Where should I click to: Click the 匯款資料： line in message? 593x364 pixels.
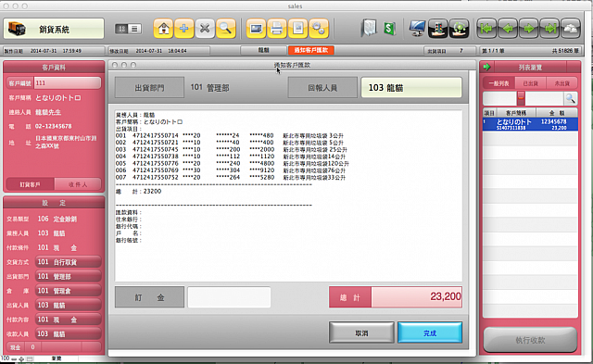click(x=129, y=212)
